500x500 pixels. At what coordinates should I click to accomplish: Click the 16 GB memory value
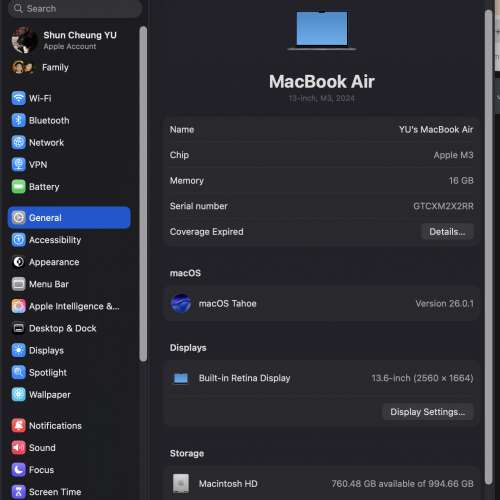click(461, 181)
